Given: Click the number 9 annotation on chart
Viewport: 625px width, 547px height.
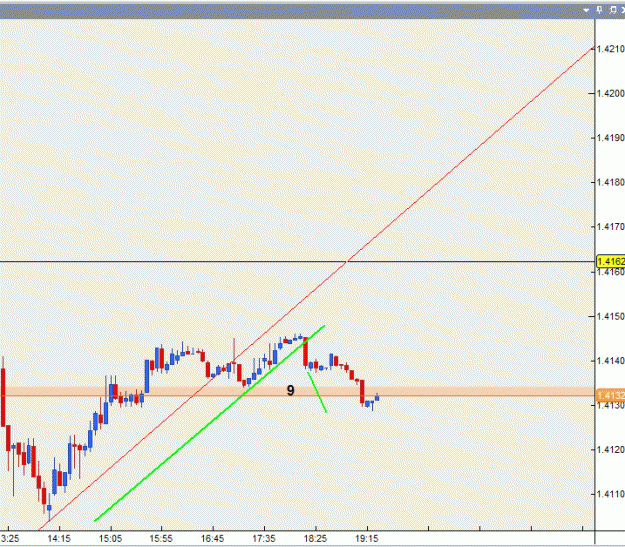Looking at the screenshot, I should [291, 390].
